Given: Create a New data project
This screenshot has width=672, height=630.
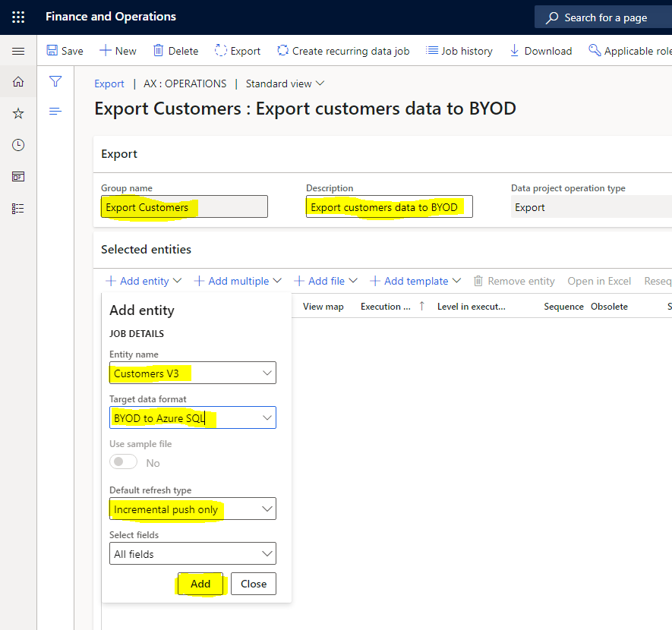Looking at the screenshot, I should tap(118, 51).
